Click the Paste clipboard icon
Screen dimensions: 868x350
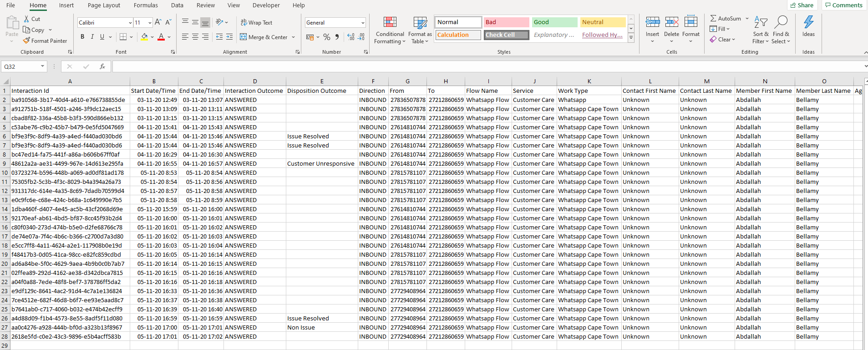(12, 23)
